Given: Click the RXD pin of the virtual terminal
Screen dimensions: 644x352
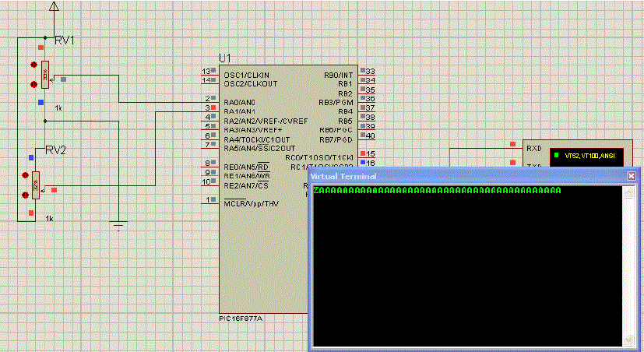Looking at the screenshot, I should pyautogui.click(x=513, y=145).
